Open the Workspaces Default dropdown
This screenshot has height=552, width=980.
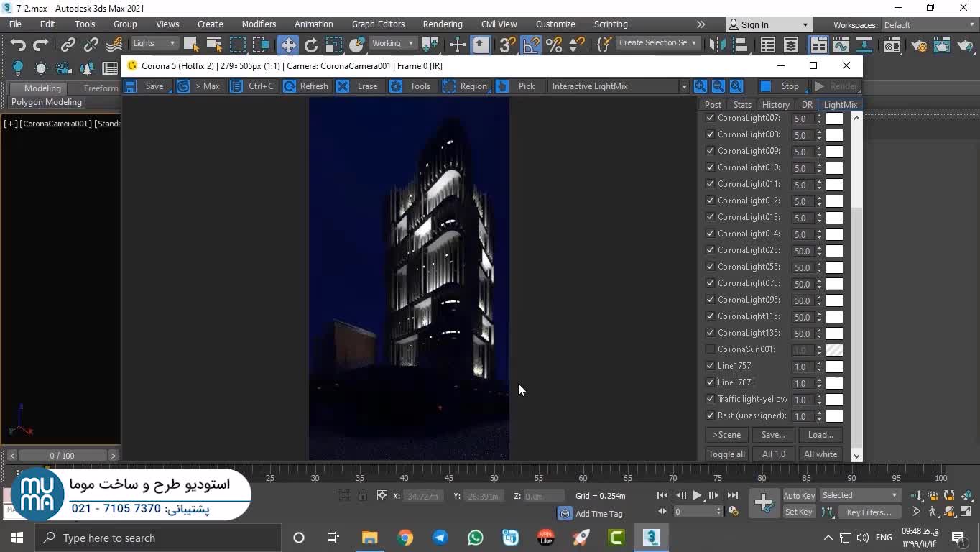[x=927, y=25]
